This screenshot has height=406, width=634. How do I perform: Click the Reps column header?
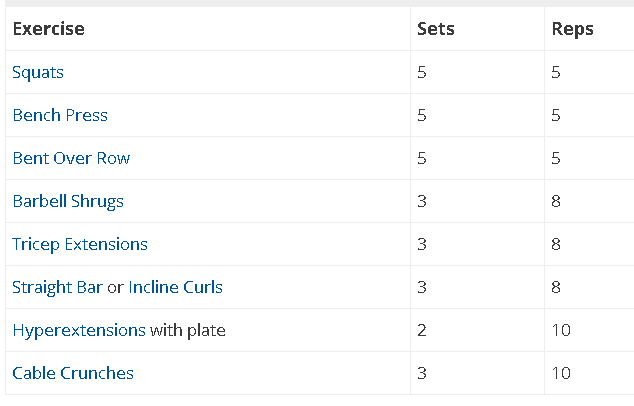click(572, 29)
